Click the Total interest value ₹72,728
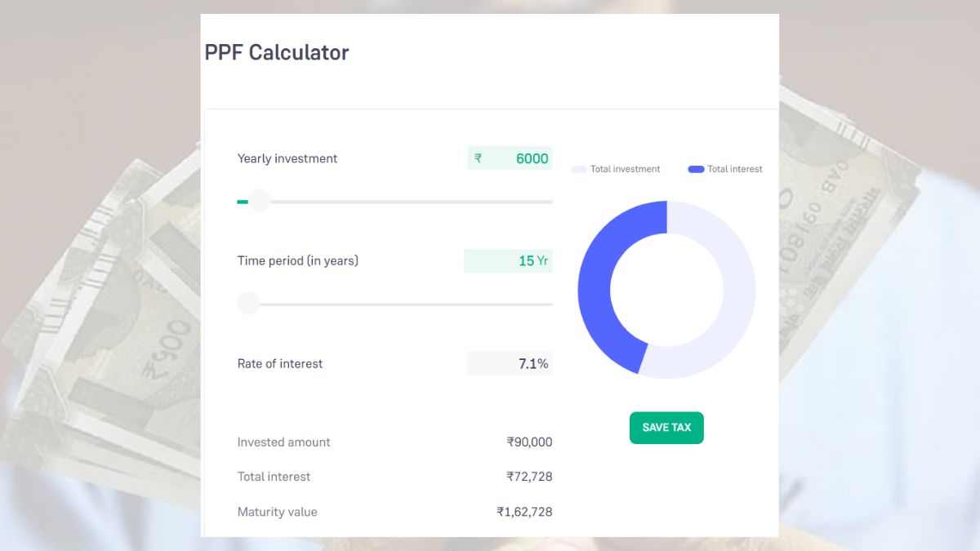The image size is (980, 551). point(529,477)
